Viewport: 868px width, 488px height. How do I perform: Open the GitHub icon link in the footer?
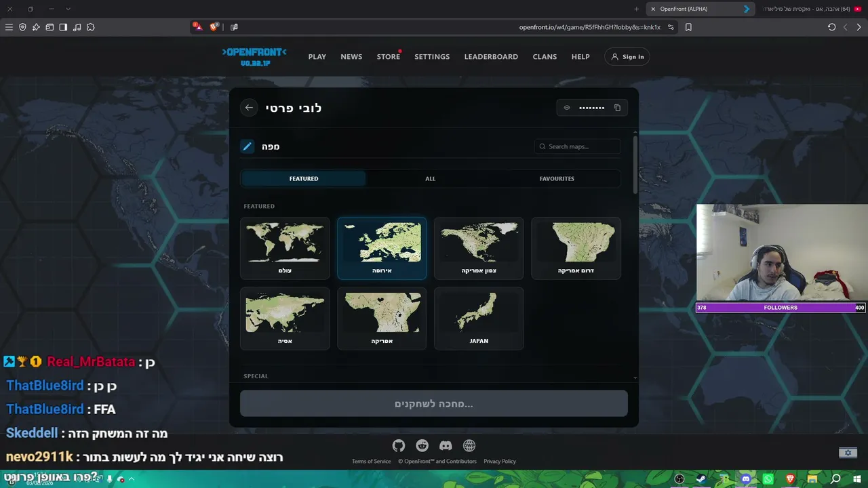point(399,445)
